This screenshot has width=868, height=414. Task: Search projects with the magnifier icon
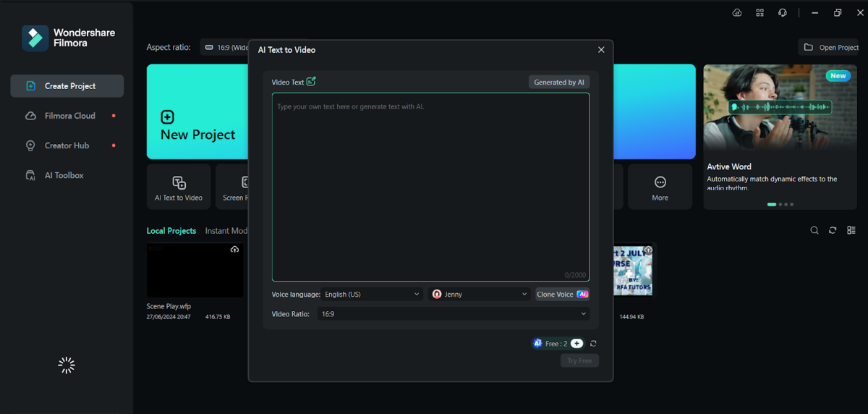[x=814, y=230]
